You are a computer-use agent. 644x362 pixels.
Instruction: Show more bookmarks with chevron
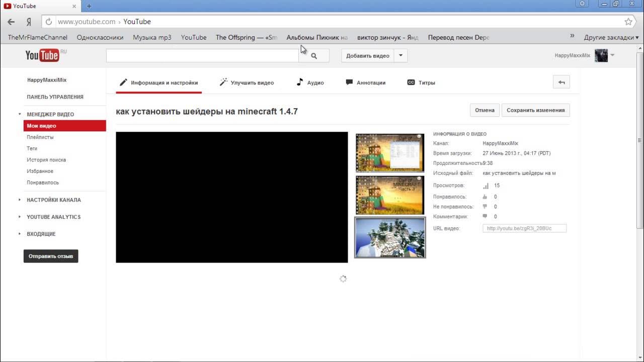point(572,37)
